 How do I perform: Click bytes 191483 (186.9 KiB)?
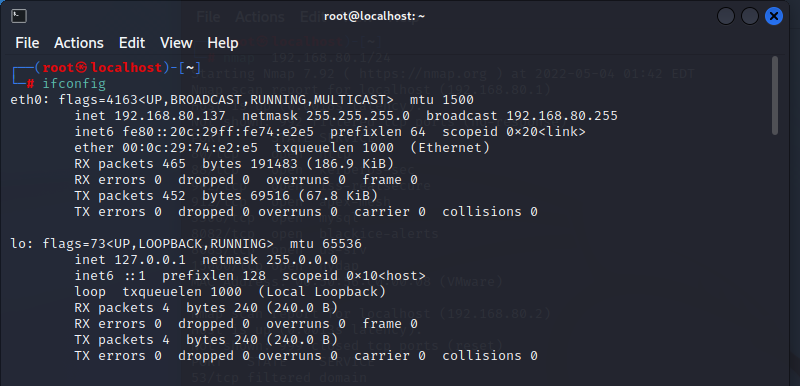(x=298, y=164)
